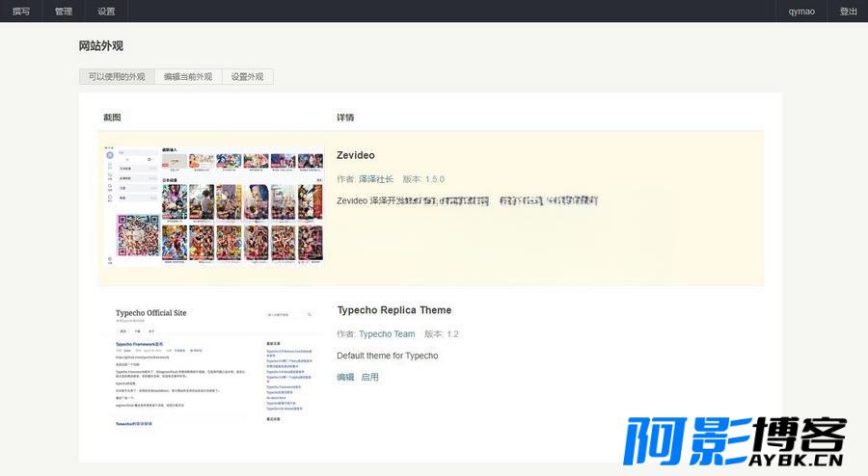Viewport: 868px width, 476px height.
Task: Open the Typecho Replica Theme screenshot thumbnail
Action: 214,366
